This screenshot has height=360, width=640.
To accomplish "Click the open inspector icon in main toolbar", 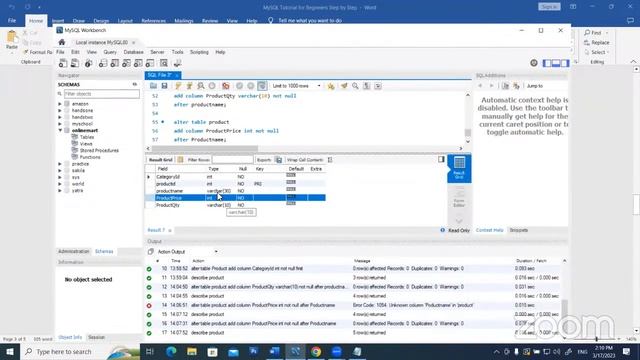I will point(89,63).
